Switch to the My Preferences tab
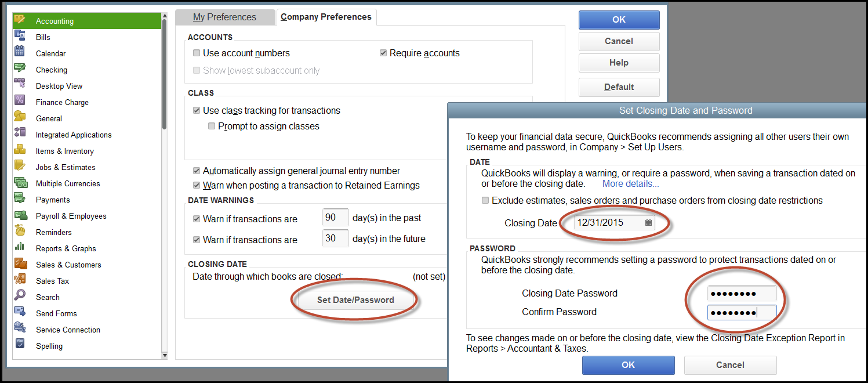The image size is (868, 383). 225,17
